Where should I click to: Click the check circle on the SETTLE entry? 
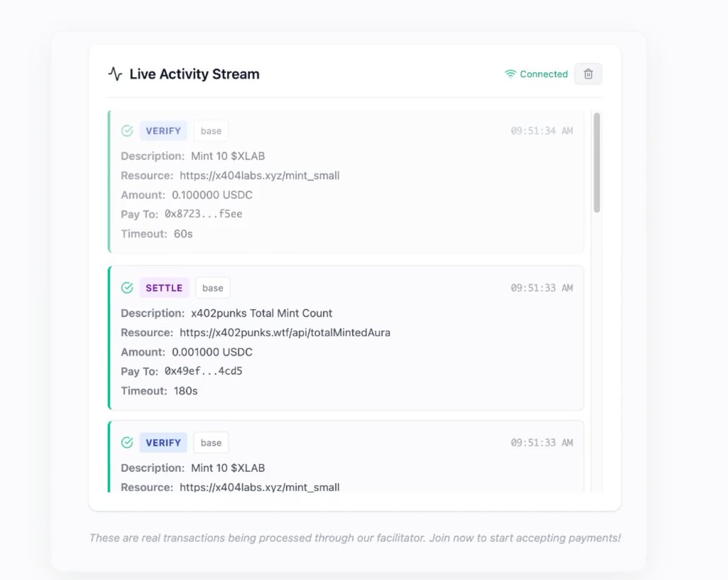(127, 288)
